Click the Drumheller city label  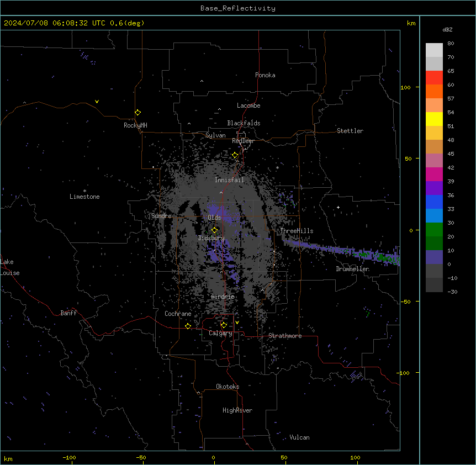pyautogui.click(x=352, y=269)
